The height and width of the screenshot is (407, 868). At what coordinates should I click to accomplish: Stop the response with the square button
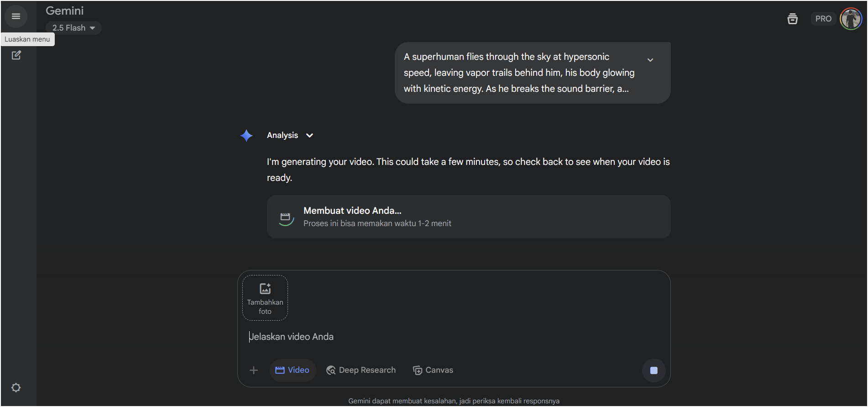pyautogui.click(x=654, y=370)
